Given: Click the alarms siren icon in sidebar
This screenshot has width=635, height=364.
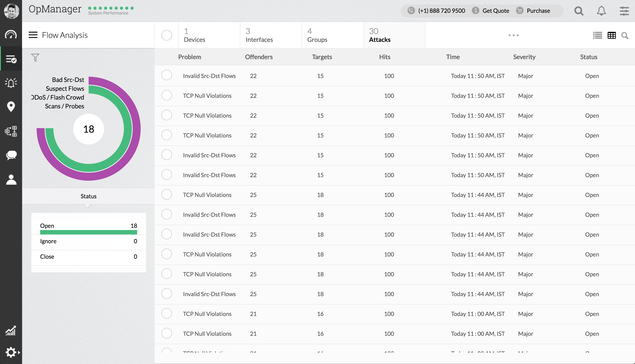Looking at the screenshot, I should [11, 83].
